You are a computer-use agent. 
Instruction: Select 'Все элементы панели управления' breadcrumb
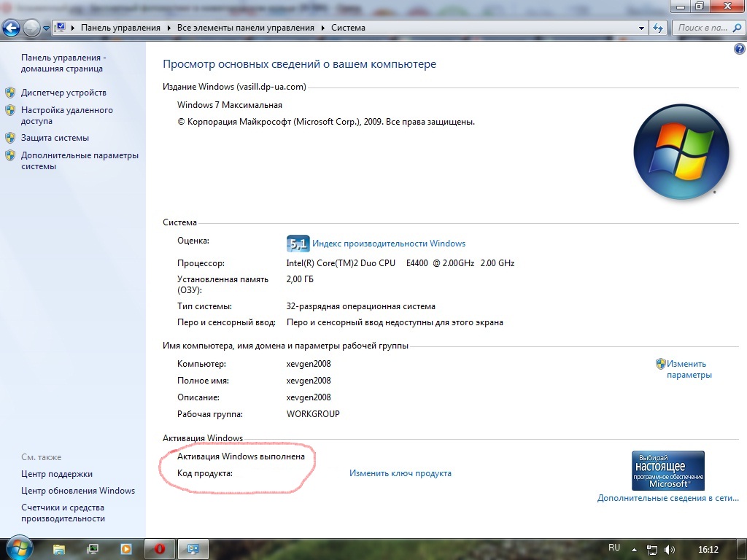point(245,28)
